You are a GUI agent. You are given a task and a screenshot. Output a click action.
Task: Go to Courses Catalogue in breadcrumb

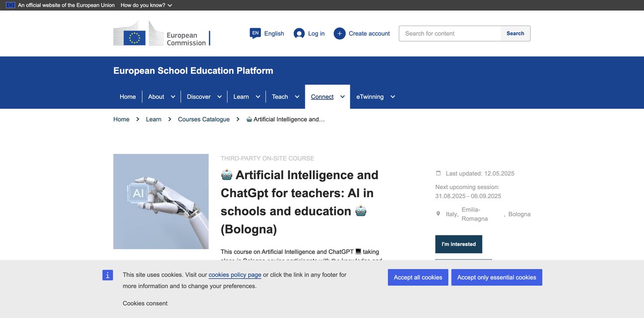(x=204, y=119)
